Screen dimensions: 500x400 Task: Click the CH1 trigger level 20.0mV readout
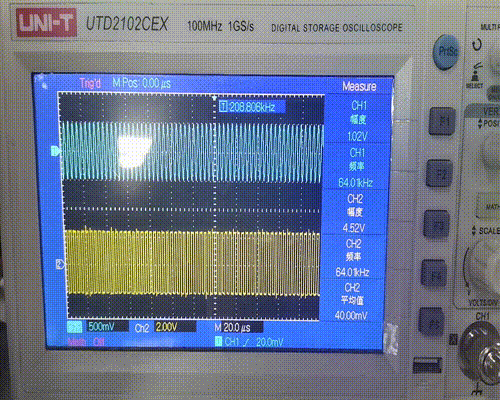pos(250,342)
